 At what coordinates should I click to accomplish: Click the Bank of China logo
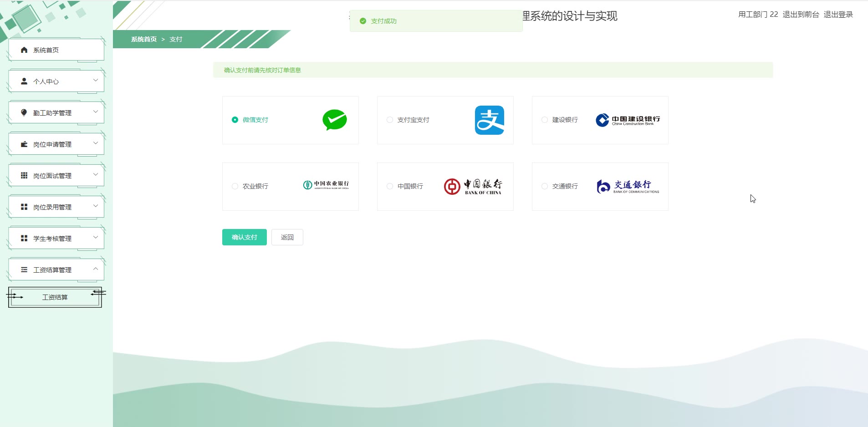click(473, 187)
